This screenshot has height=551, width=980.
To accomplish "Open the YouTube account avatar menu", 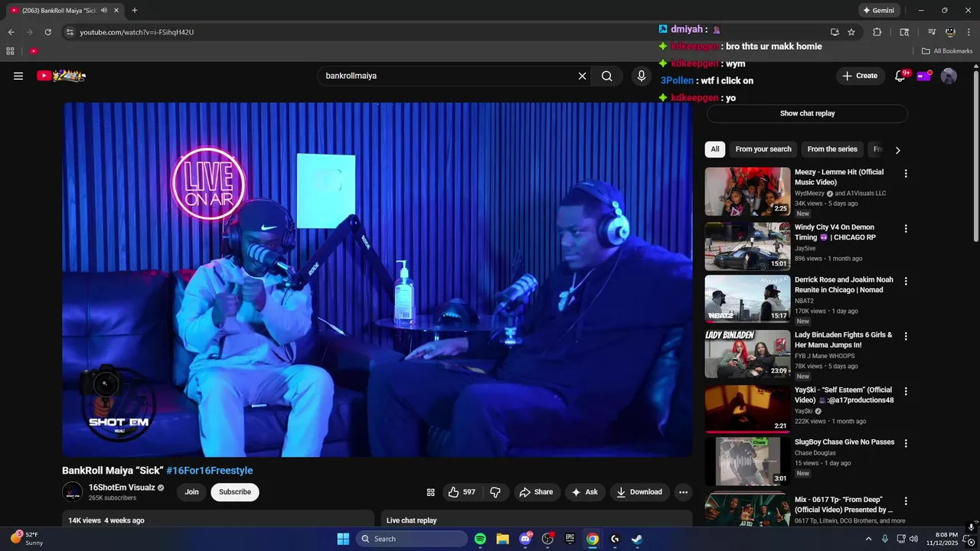I will [x=949, y=76].
